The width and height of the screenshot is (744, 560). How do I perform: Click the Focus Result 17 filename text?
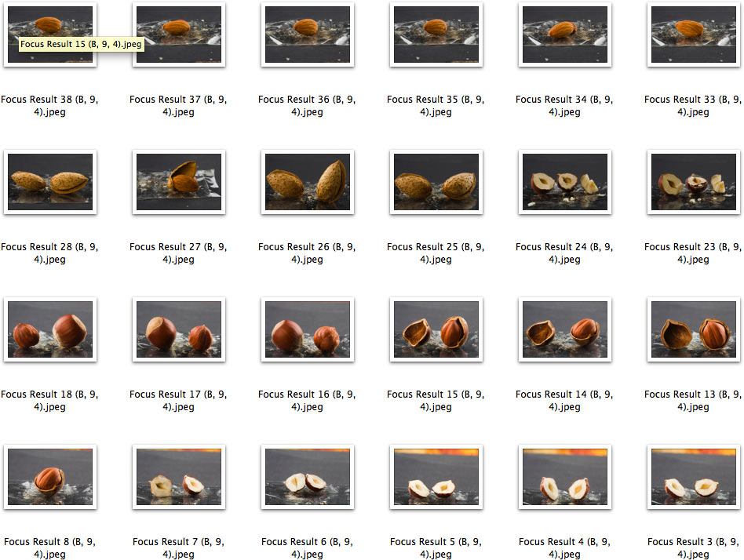pos(178,401)
